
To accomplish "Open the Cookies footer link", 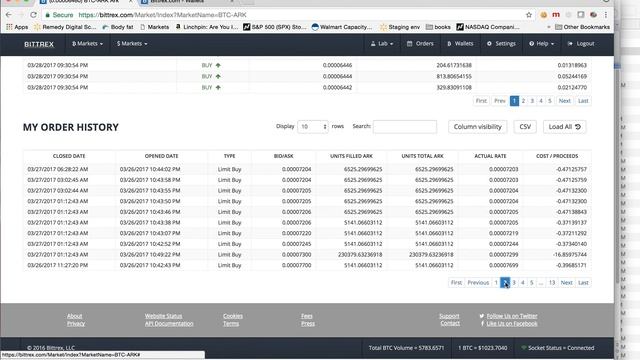I will [233, 316].
